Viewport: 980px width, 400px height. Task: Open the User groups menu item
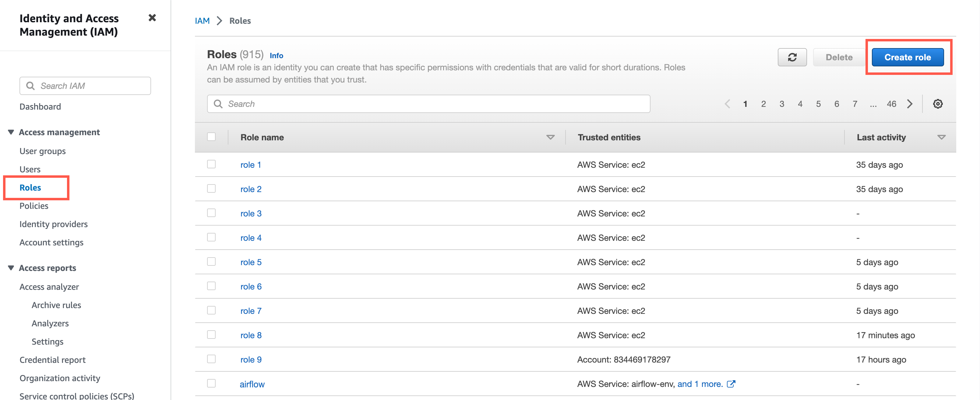click(43, 151)
